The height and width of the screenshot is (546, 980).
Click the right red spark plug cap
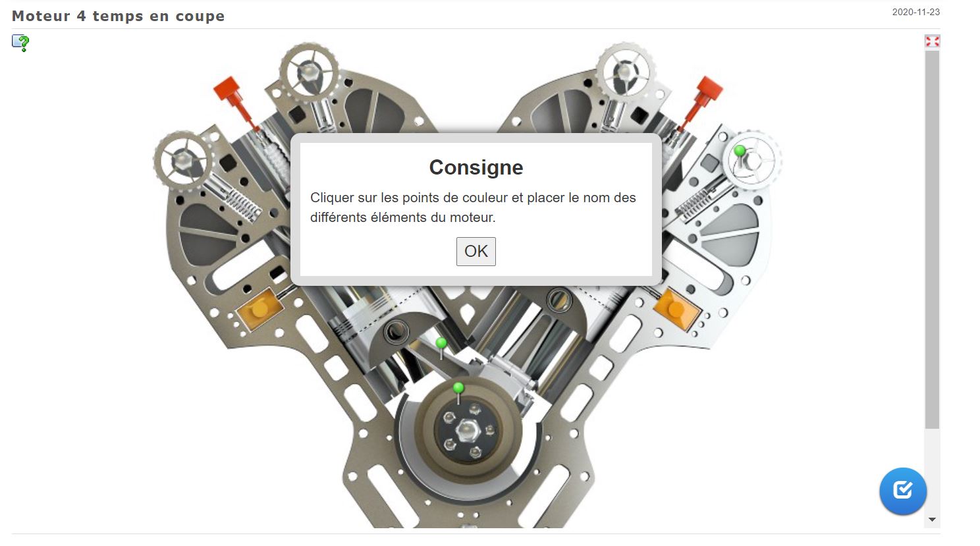(708, 91)
